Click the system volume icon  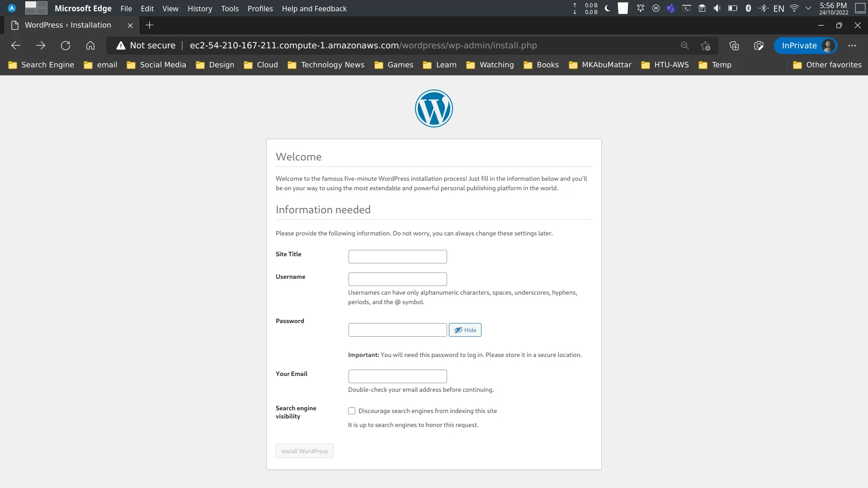pos(717,8)
